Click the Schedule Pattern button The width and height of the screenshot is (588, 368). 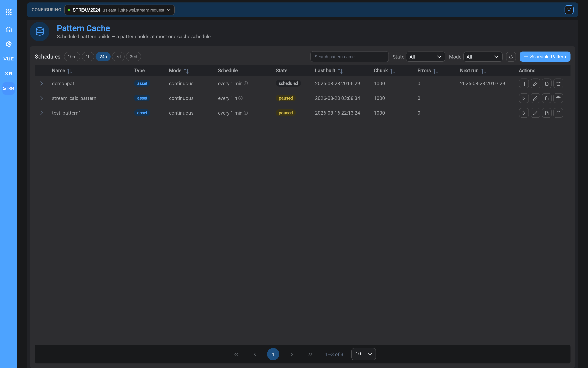point(545,57)
